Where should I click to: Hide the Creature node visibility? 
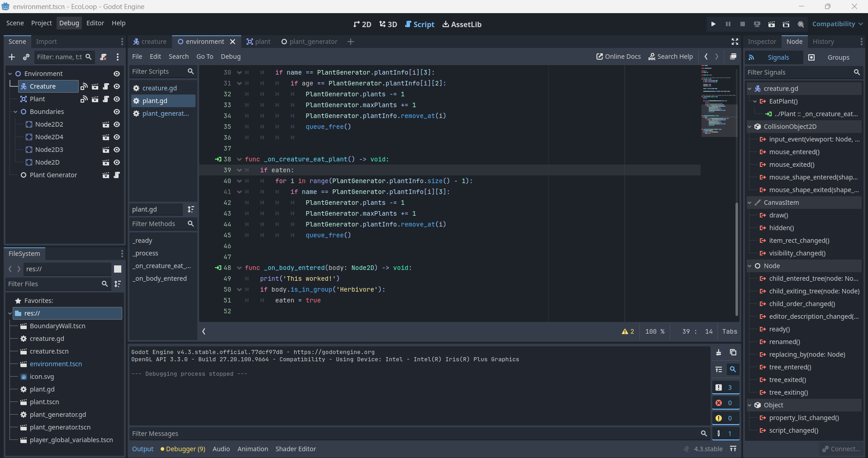click(117, 86)
